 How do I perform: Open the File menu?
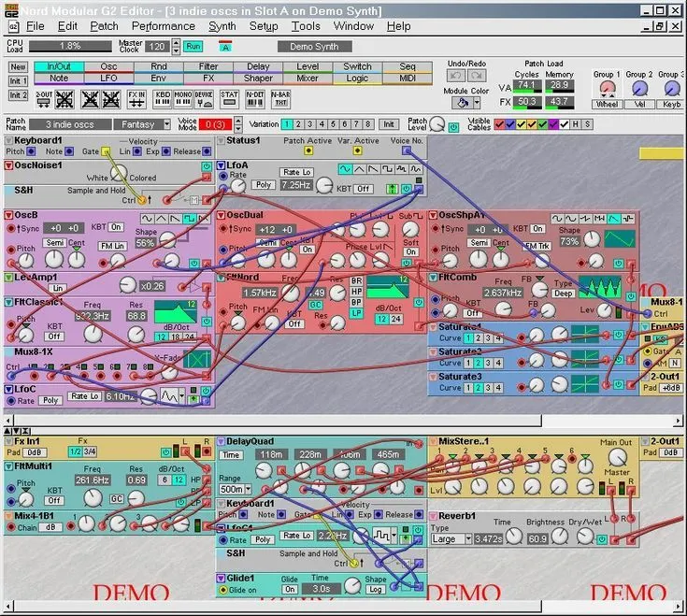(x=36, y=26)
